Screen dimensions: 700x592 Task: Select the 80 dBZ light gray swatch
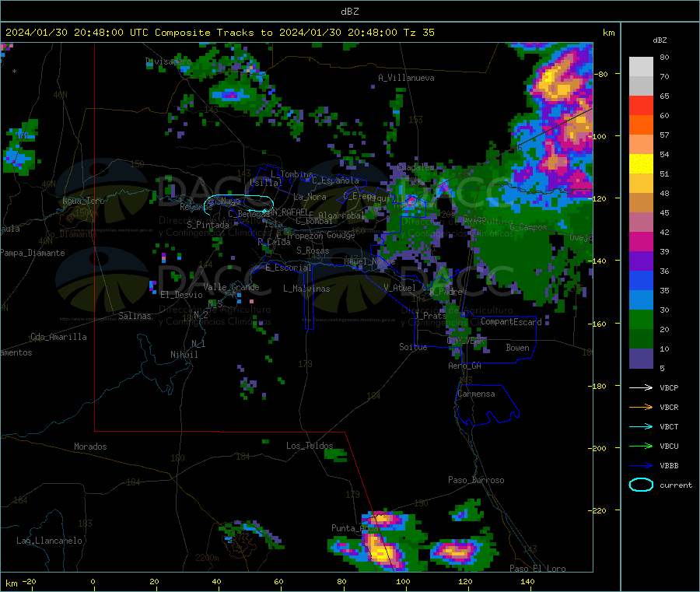click(641, 67)
